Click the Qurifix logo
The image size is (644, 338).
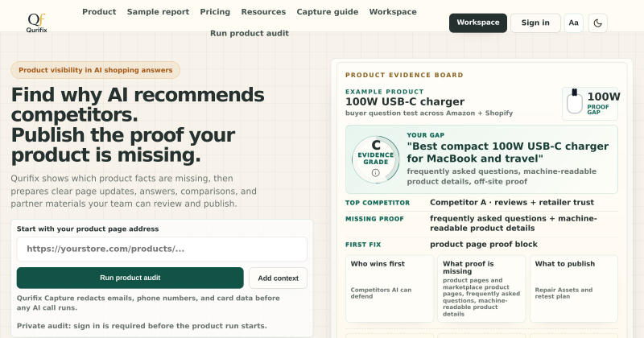[36, 23]
